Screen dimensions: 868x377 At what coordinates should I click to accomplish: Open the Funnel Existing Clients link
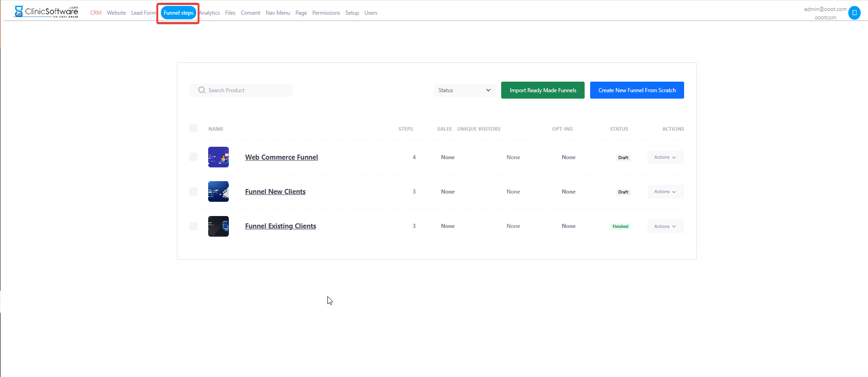(x=280, y=226)
